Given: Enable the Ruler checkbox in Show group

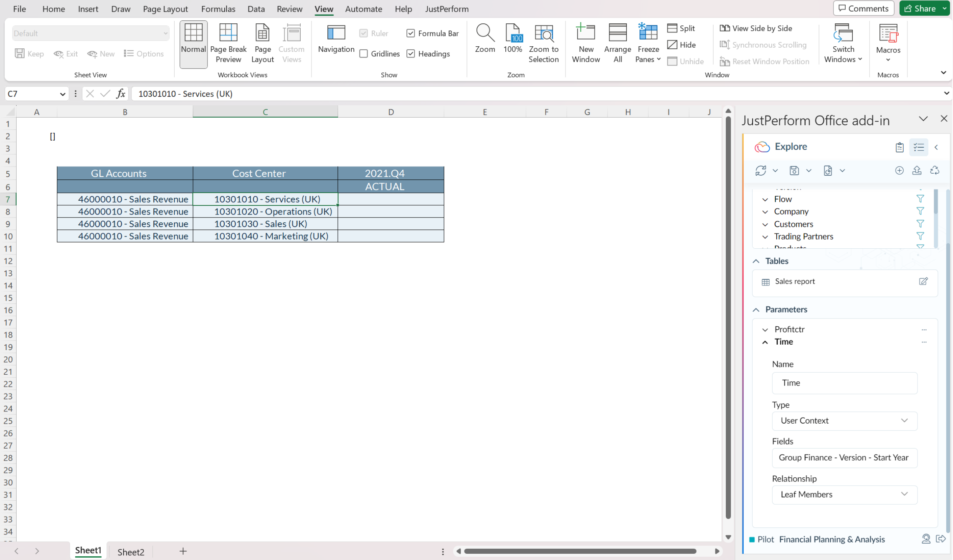Looking at the screenshot, I should click(363, 33).
